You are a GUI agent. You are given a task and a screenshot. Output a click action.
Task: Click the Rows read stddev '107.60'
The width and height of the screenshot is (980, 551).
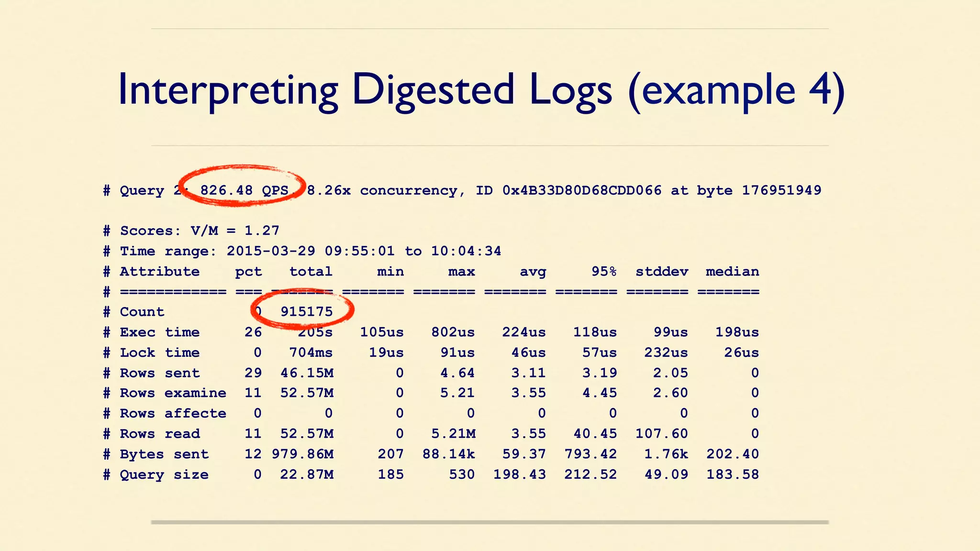coord(662,434)
